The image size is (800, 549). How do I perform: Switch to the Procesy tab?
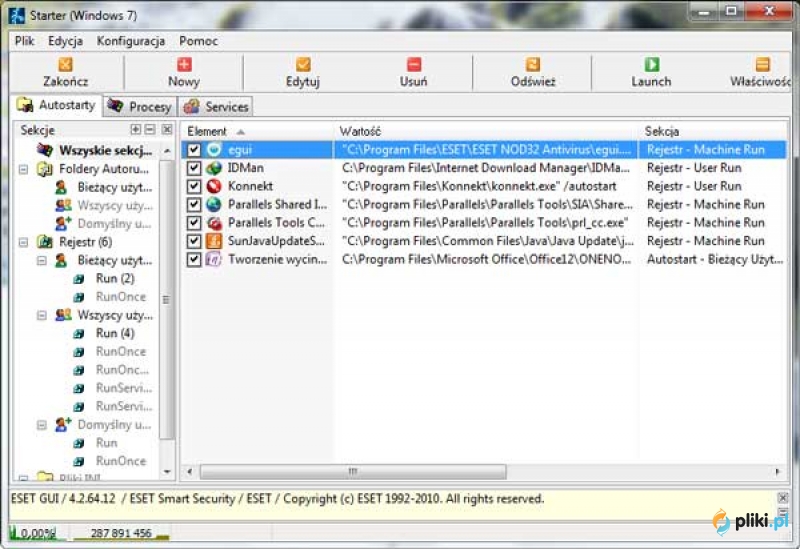tap(140, 107)
